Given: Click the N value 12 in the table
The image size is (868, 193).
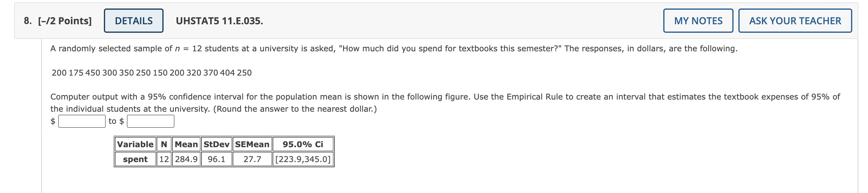Looking at the screenshot, I should point(164,159).
